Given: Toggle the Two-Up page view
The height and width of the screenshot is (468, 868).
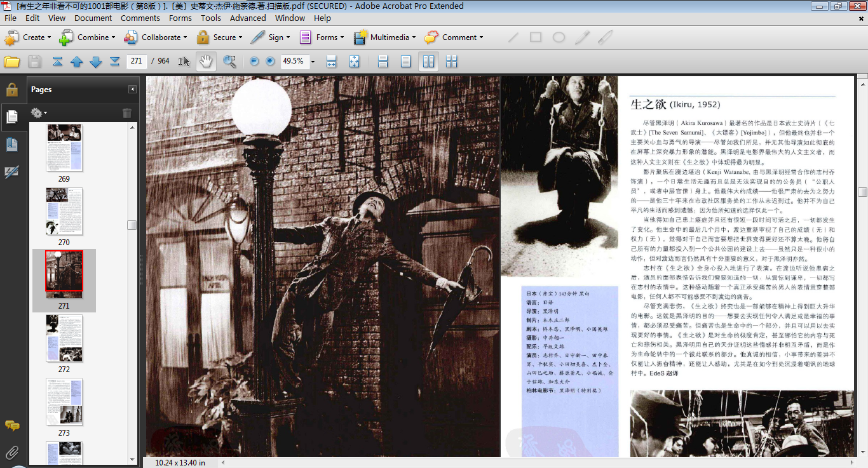Looking at the screenshot, I should [428, 62].
